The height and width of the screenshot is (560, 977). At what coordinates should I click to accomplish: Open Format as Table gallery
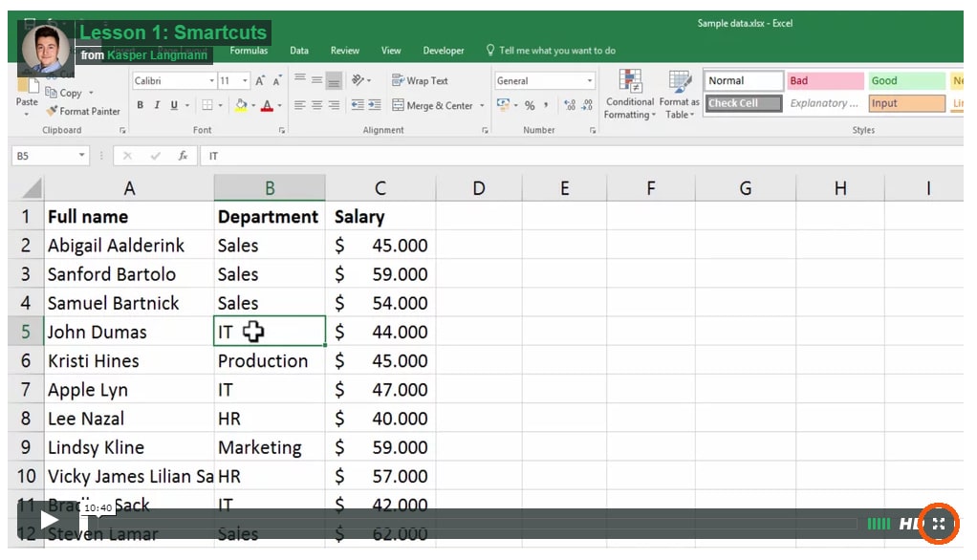(679, 94)
